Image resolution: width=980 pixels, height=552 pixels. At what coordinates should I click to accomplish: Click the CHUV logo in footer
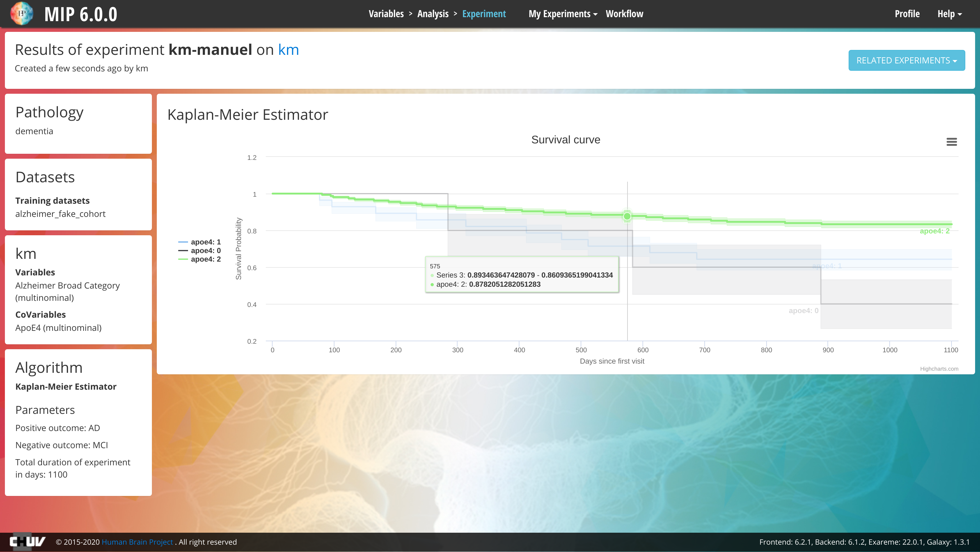(27, 541)
